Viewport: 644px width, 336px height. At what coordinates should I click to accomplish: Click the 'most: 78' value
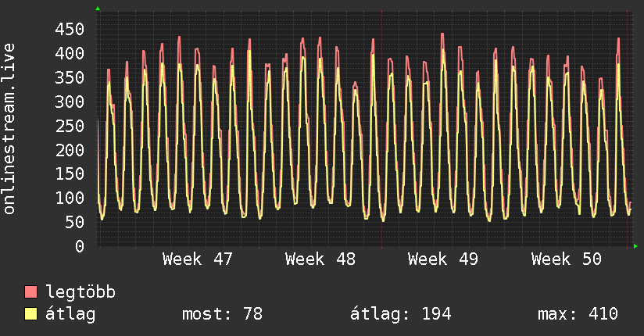(222, 314)
